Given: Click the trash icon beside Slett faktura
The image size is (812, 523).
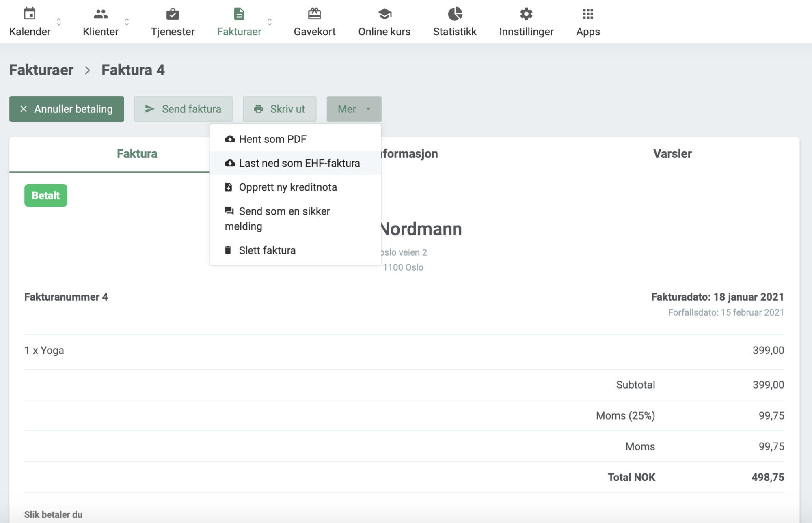Looking at the screenshot, I should (228, 250).
